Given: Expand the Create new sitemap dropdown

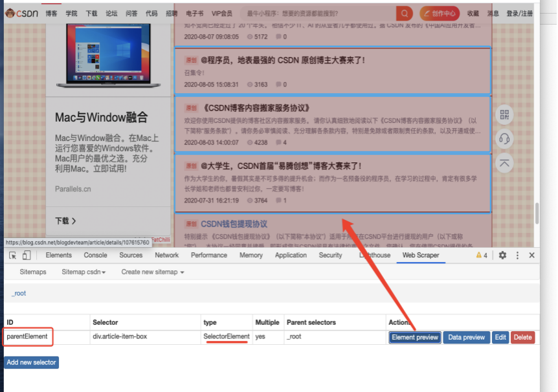Looking at the screenshot, I should tap(152, 272).
